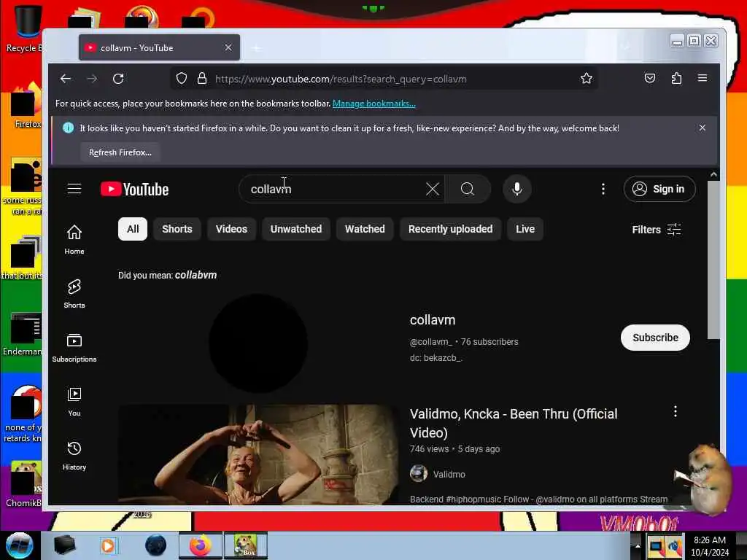Select the Watched filter chip
The image size is (747, 560).
pyautogui.click(x=365, y=229)
